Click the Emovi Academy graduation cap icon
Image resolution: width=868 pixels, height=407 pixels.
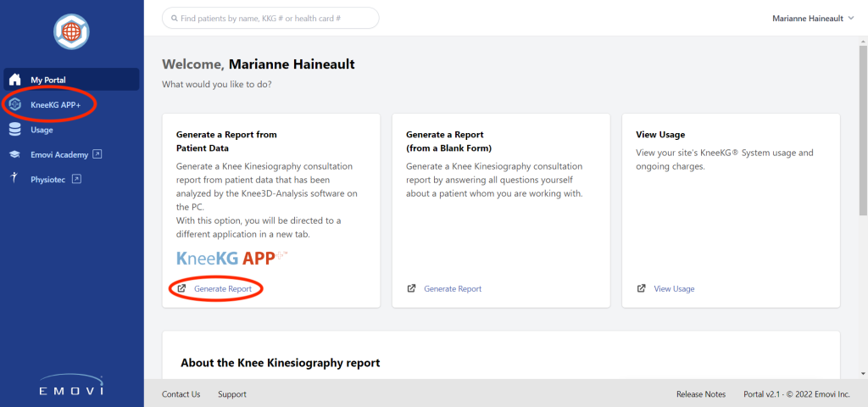click(x=15, y=154)
